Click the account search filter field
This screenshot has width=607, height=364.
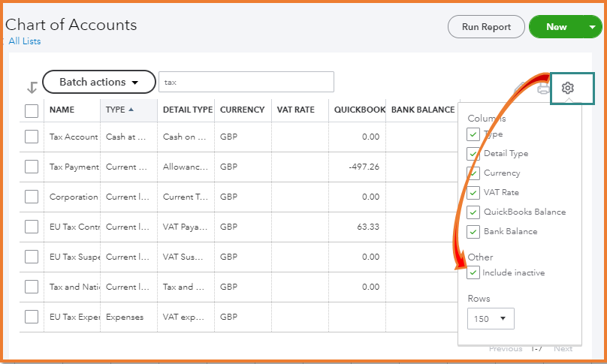(x=246, y=82)
